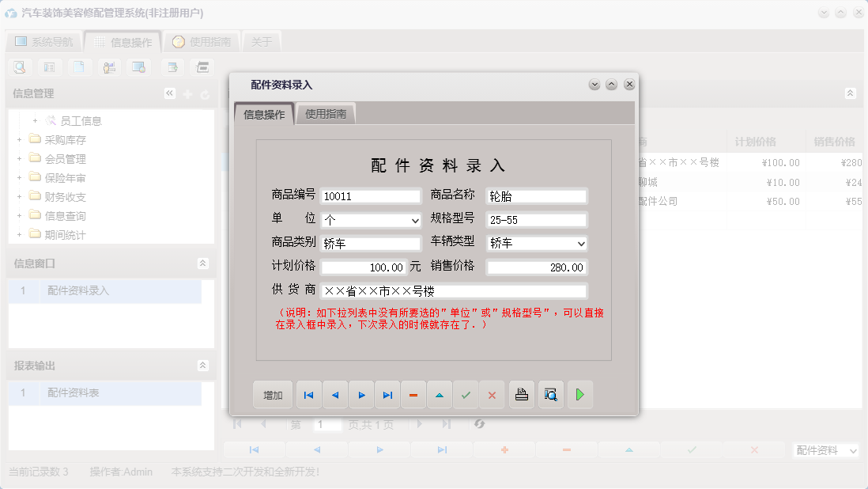This screenshot has height=489, width=868.
Task: Jump to last record in the dialog
Action: 387,394
